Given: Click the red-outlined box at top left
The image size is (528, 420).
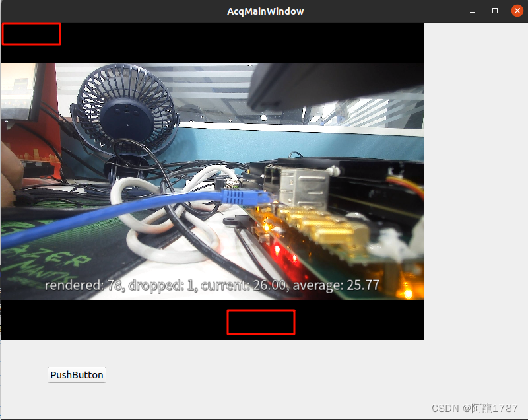Looking at the screenshot, I should 31,34.
